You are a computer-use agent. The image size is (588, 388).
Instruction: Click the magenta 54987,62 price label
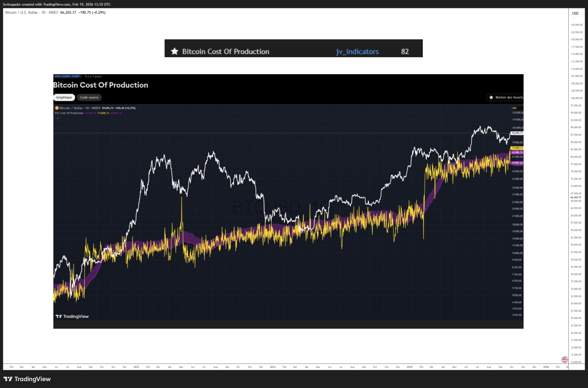[x=517, y=163]
